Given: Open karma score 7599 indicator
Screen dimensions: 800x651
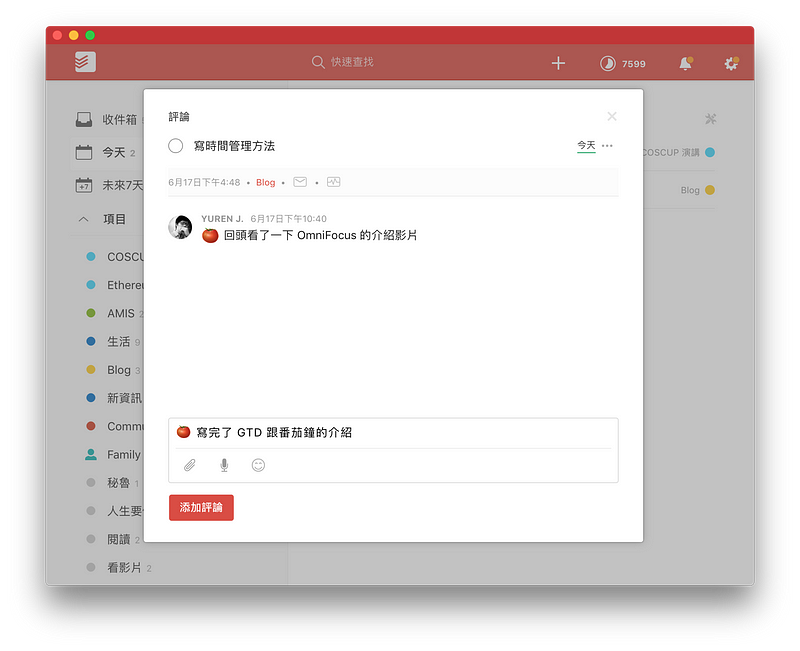Looking at the screenshot, I should tap(622, 63).
